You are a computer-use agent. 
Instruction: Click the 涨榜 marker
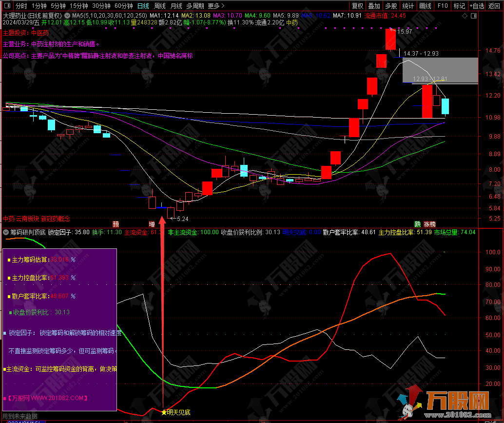pos(429,224)
